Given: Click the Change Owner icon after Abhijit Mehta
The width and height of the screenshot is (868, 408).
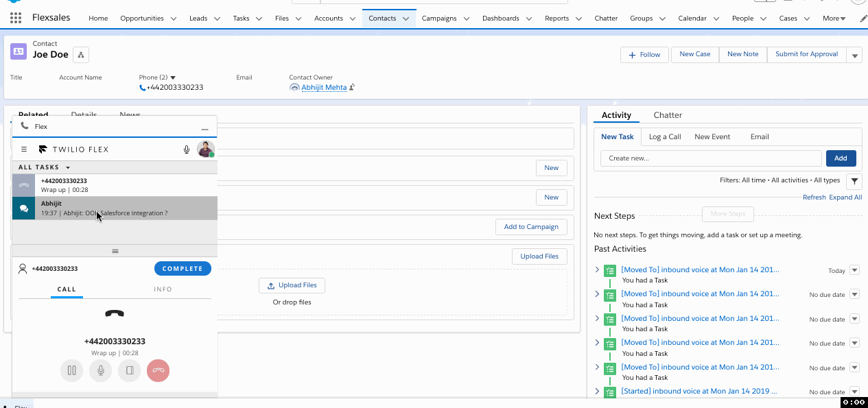Looking at the screenshot, I should coord(352,87).
